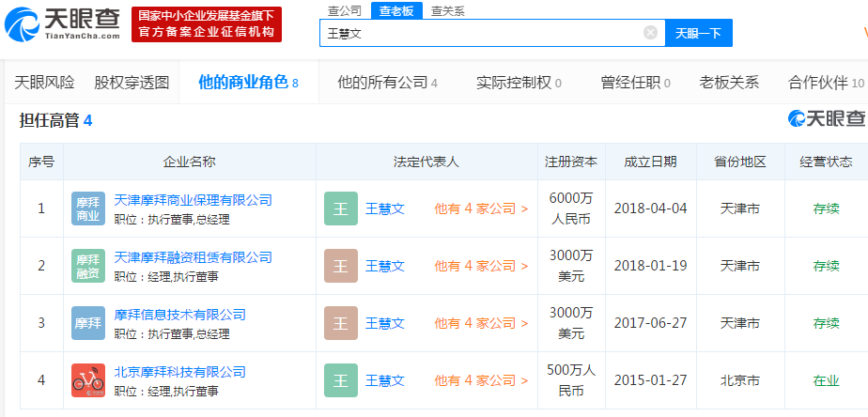Viewport: 868px width, 417px height.
Task: Click the 担任高管 4 section heading
Action: click(56, 120)
